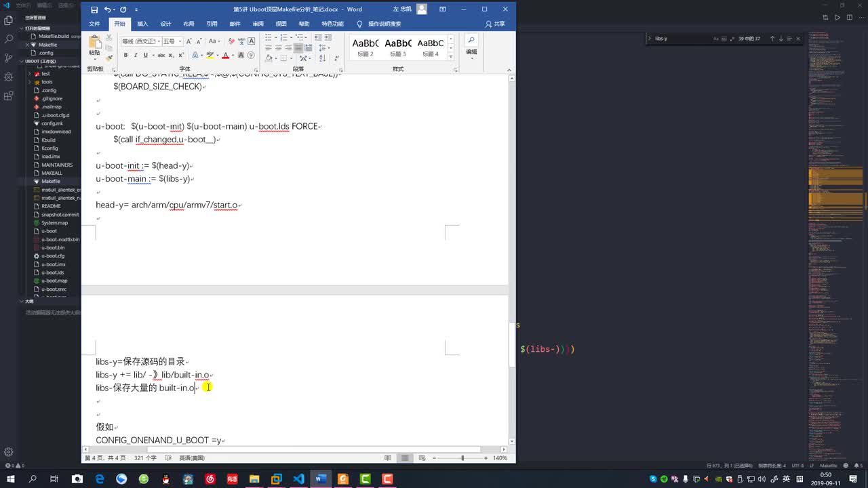The image size is (868, 488).
Task: Increase font size with the grow font icon
Action: [189, 41]
